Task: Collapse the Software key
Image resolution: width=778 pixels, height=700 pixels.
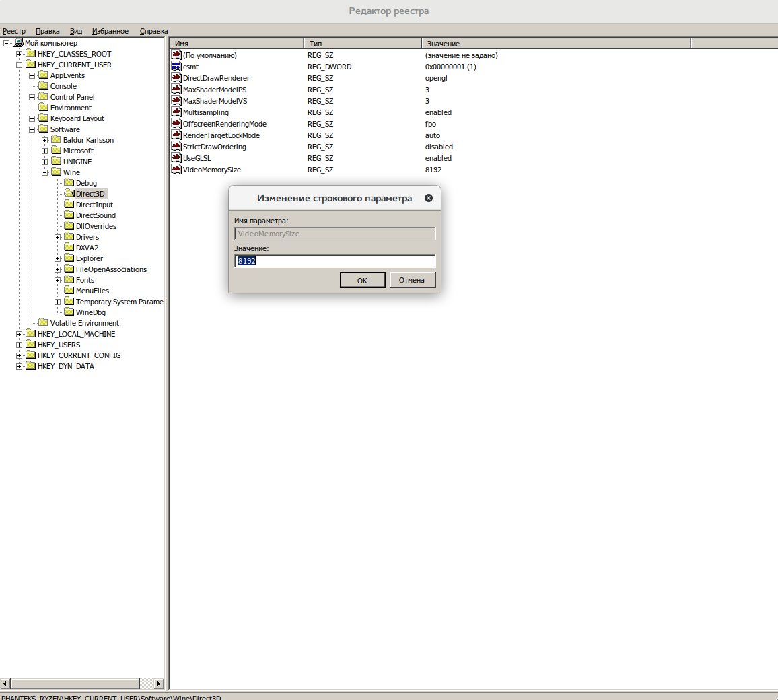Action: coord(32,129)
